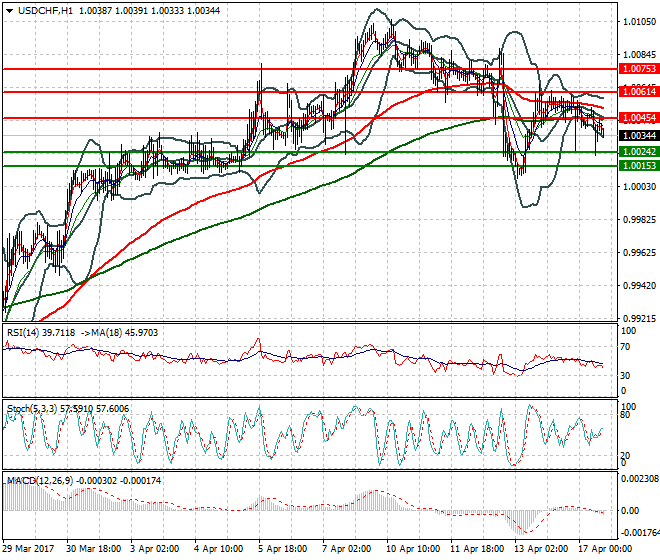Screen dimensions: 660x560
Task: Click the 1.01050 price axis value
Action: [x=639, y=21]
